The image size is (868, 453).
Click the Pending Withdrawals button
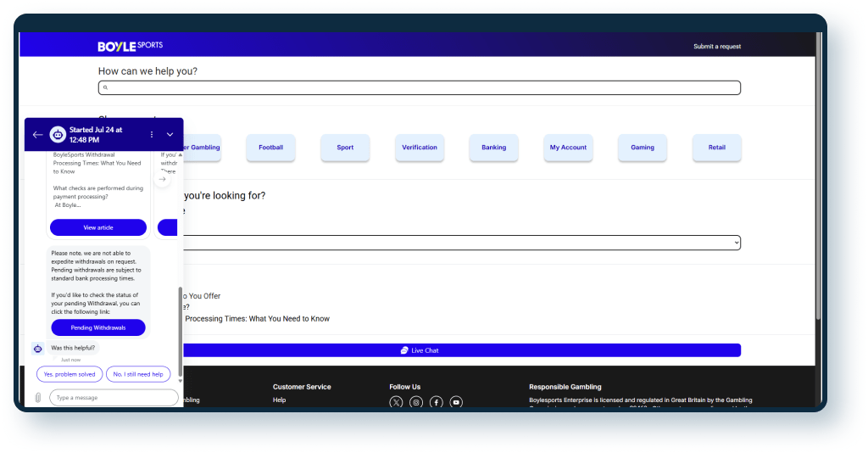[98, 327]
